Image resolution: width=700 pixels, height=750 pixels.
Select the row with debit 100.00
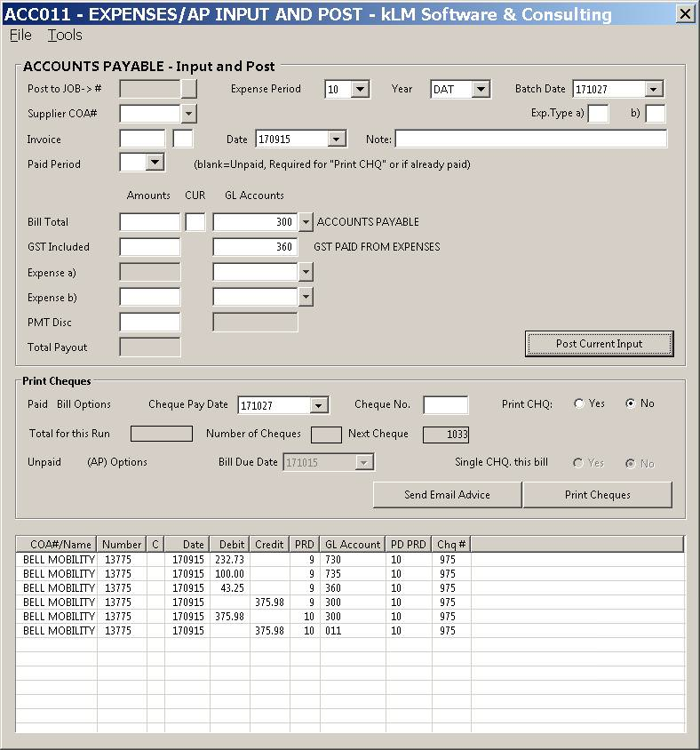coord(350,573)
